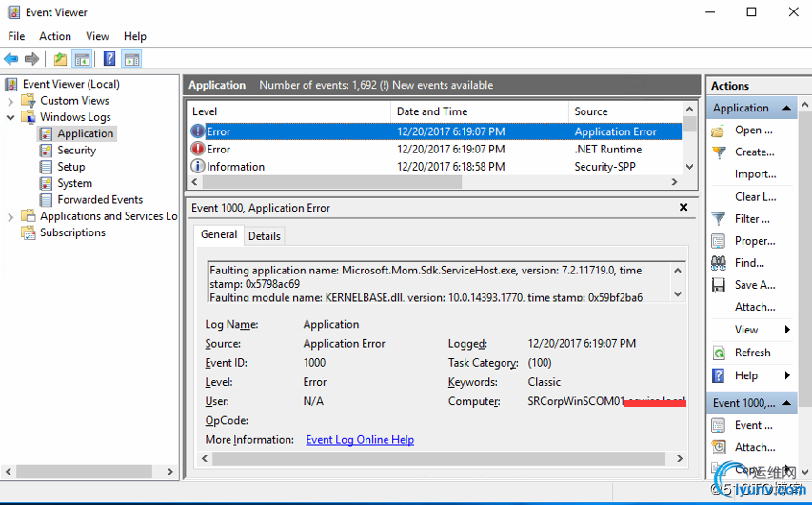Image resolution: width=812 pixels, height=505 pixels.
Task: Select the Security log in tree
Action: [x=76, y=151]
